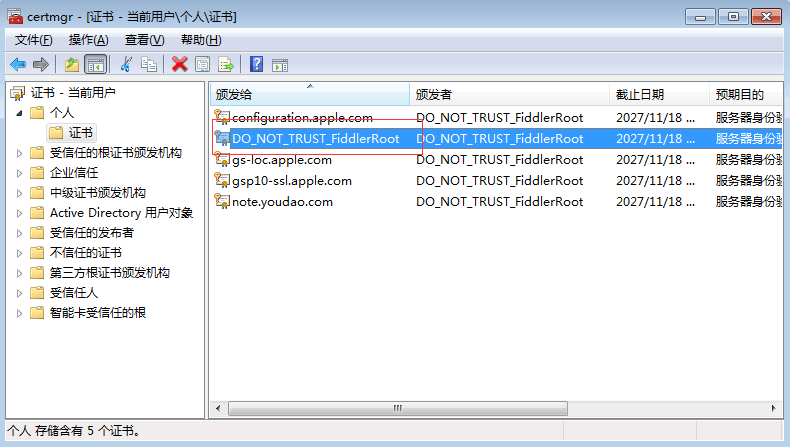The image size is (790, 447).
Task: Click the scroll right arrow button
Action: pyautogui.click(x=773, y=408)
